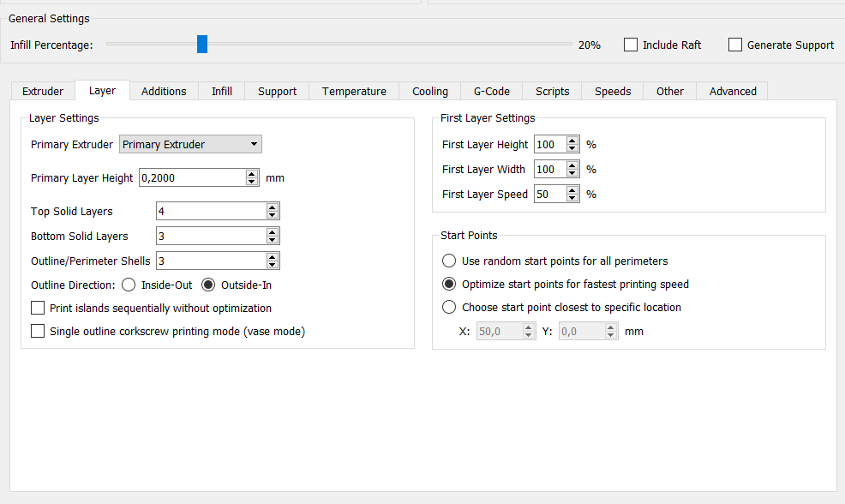The width and height of the screenshot is (845, 504).
Task: Increase First Layer Height percentage up arrow
Action: pyautogui.click(x=572, y=141)
